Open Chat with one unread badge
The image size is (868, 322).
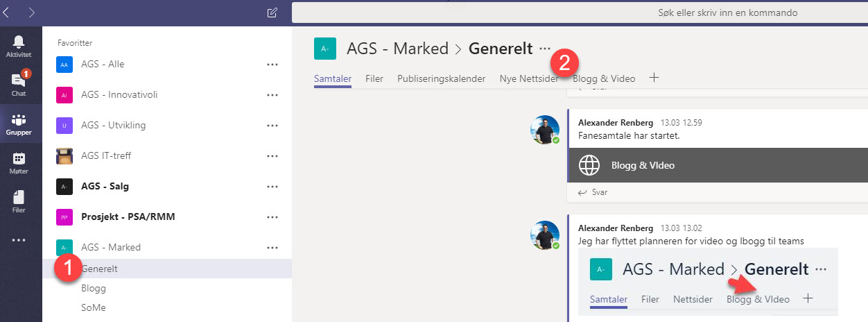pos(19,83)
